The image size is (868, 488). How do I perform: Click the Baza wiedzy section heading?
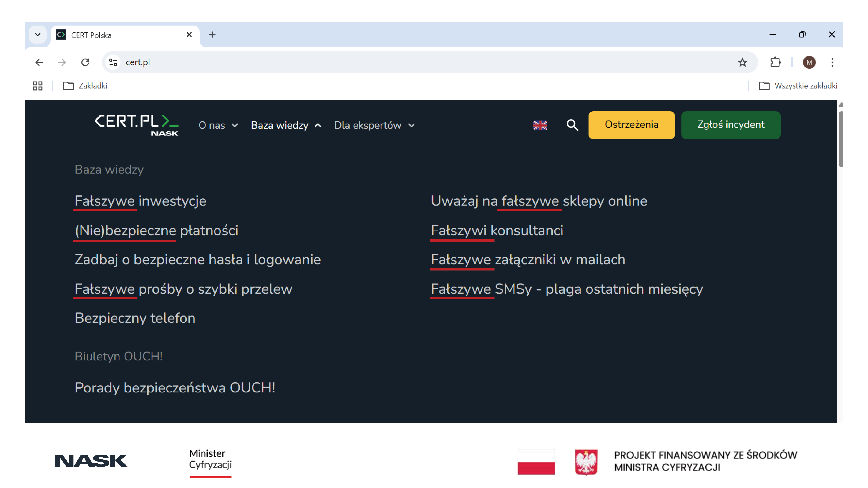tap(109, 169)
